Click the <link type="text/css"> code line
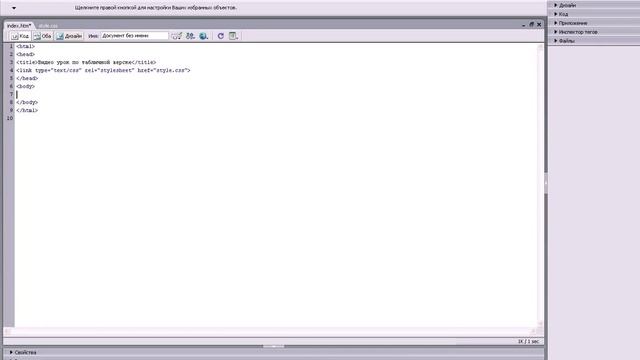640x360 pixels. coord(103,70)
